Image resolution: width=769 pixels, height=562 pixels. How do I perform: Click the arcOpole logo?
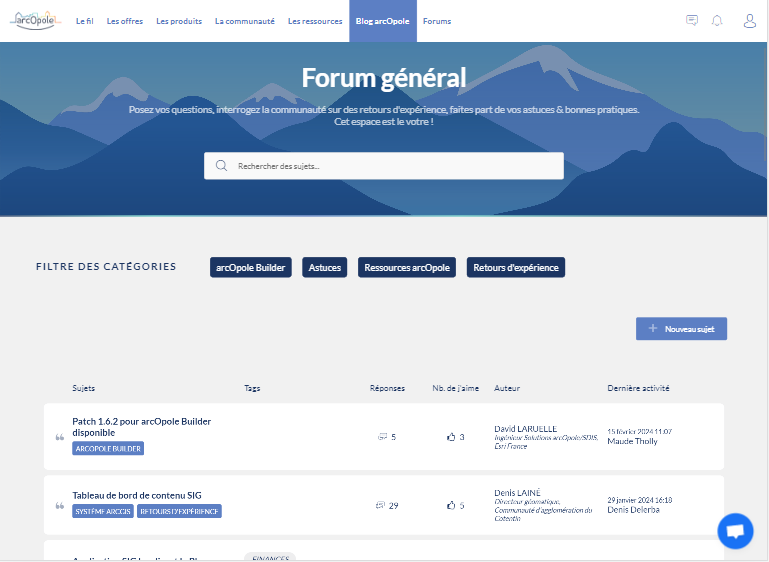(x=35, y=21)
